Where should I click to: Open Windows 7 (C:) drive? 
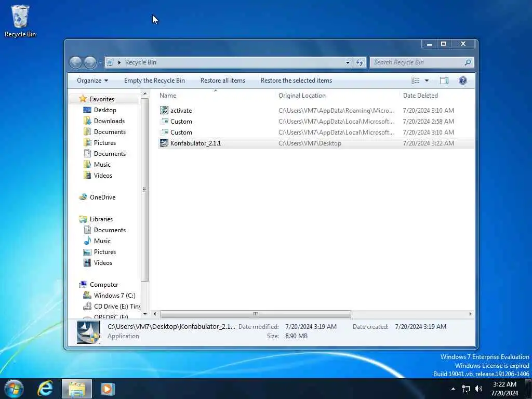coord(114,296)
